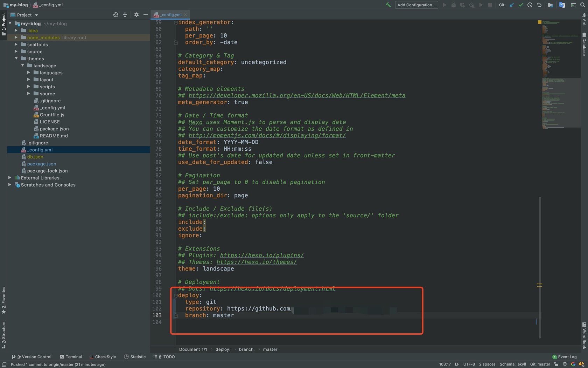This screenshot has width=588, height=368.
Task: Open Git history clock icon
Action: click(530, 5)
